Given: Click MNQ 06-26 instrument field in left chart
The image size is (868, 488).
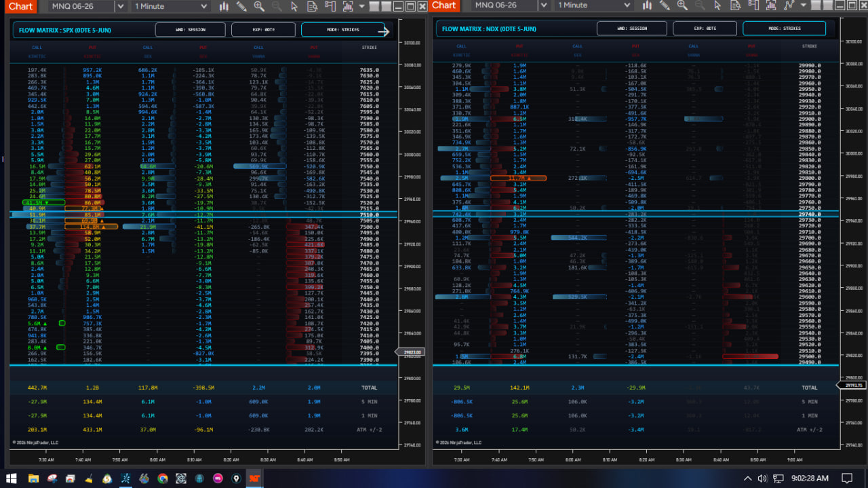Looking at the screenshot, I should tap(81, 6).
